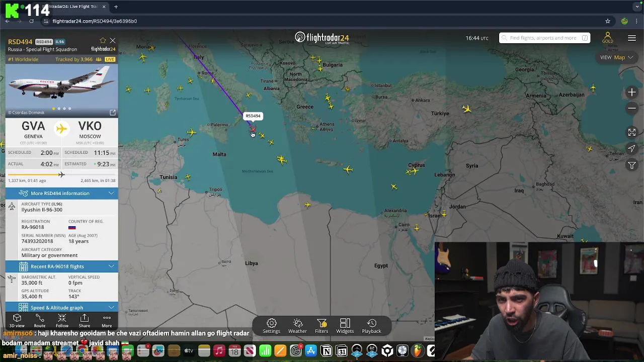Enter fullscreen map mode
644x362 pixels.
tap(632, 132)
